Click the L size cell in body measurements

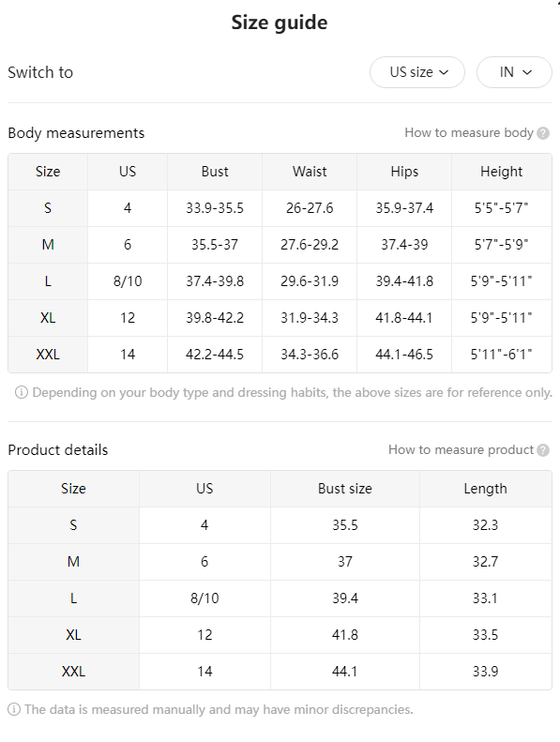[x=48, y=281]
